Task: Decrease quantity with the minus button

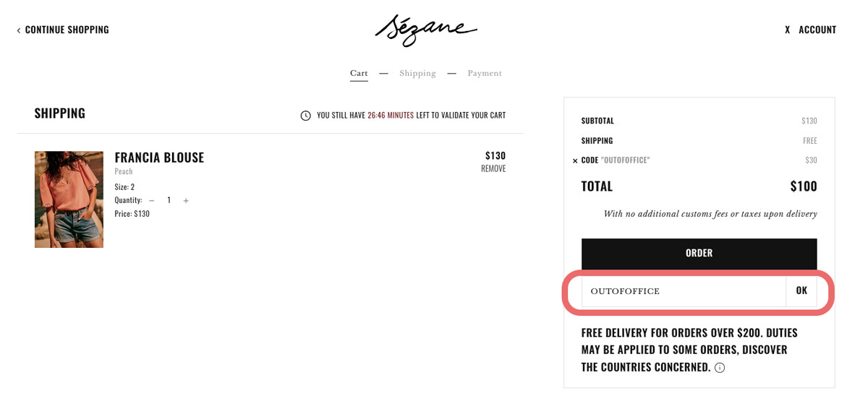Action: pyautogui.click(x=152, y=201)
